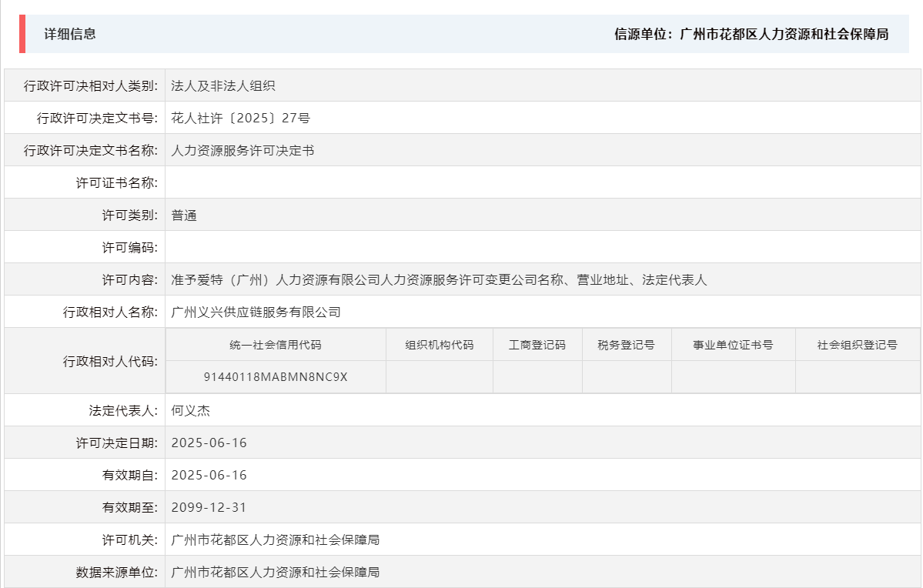
Task: Click the empty 许可证书名称 value cell
Action: [308, 182]
